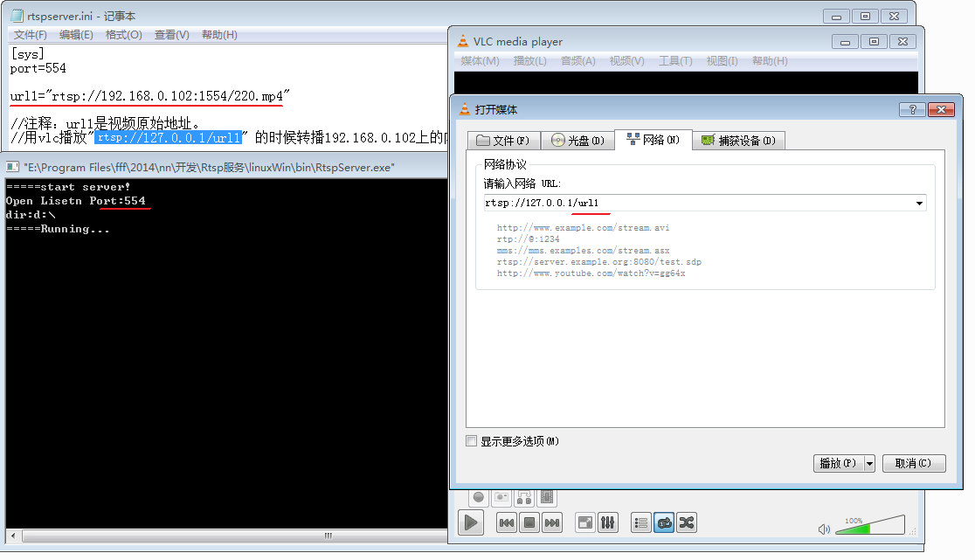Close the 打开媒体 dialog
The image size is (975, 560).
click(x=941, y=109)
